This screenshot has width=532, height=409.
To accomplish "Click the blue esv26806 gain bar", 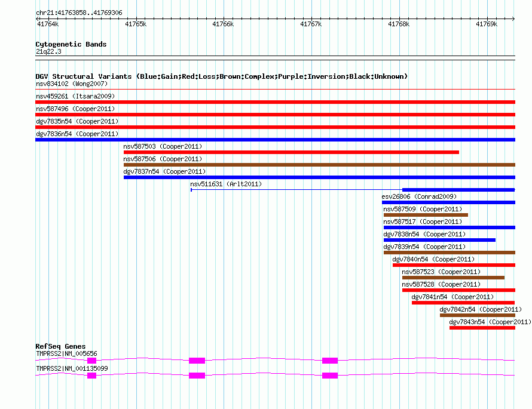I will click(x=448, y=202).
